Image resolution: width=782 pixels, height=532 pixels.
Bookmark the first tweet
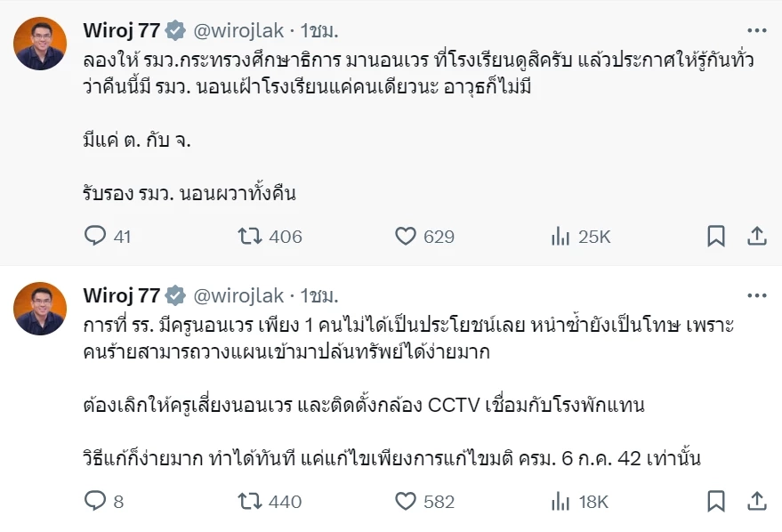pyautogui.click(x=717, y=237)
